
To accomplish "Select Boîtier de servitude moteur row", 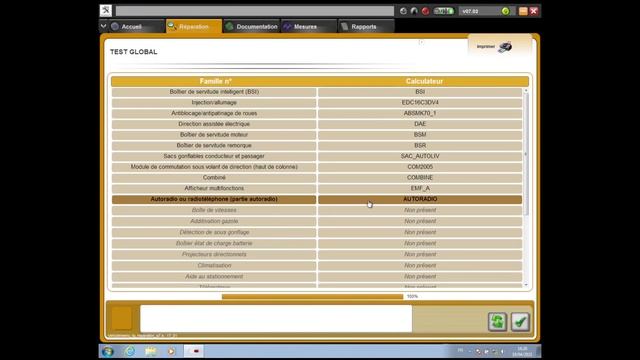I will pos(214,135).
